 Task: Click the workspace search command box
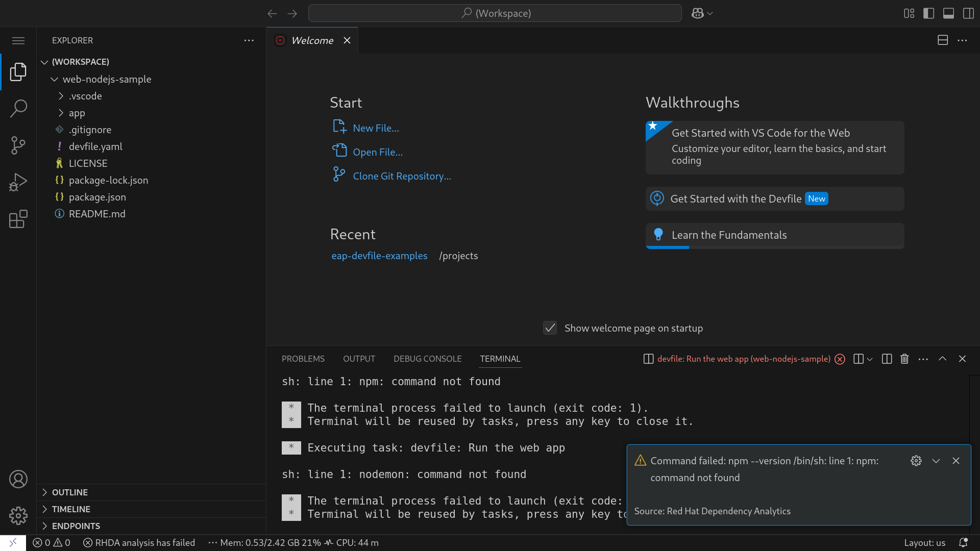coord(495,13)
